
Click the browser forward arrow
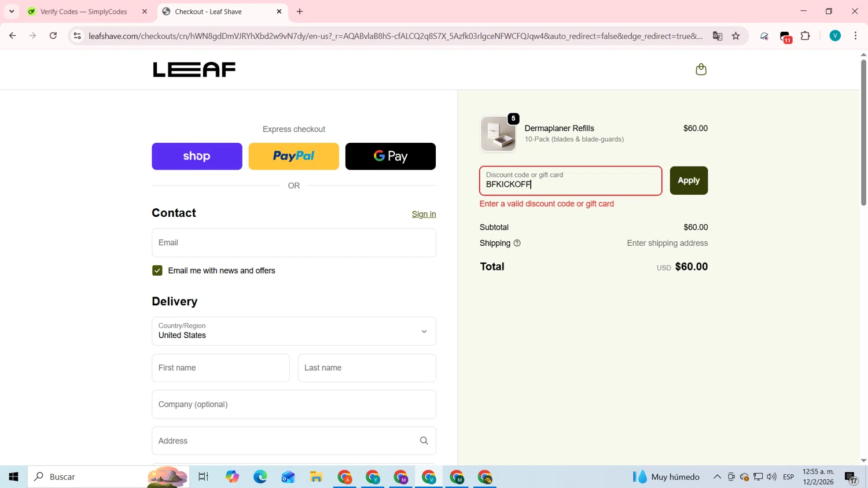pos(32,36)
